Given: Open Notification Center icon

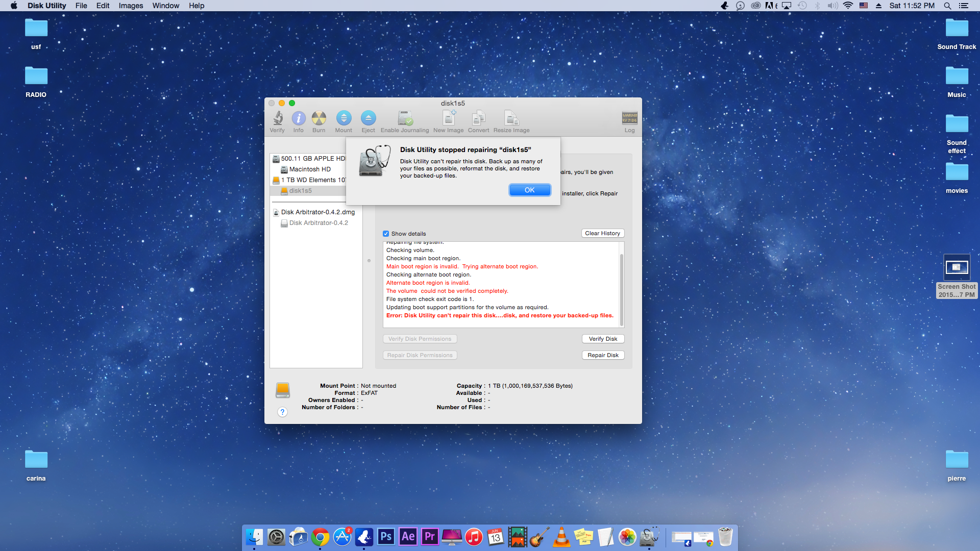Looking at the screenshot, I should point(964,6).
